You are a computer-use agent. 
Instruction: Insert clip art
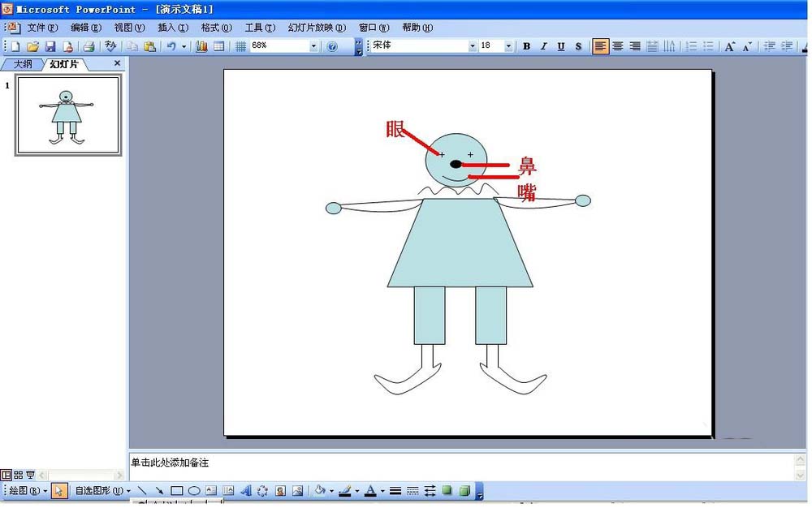pos(280,490)
